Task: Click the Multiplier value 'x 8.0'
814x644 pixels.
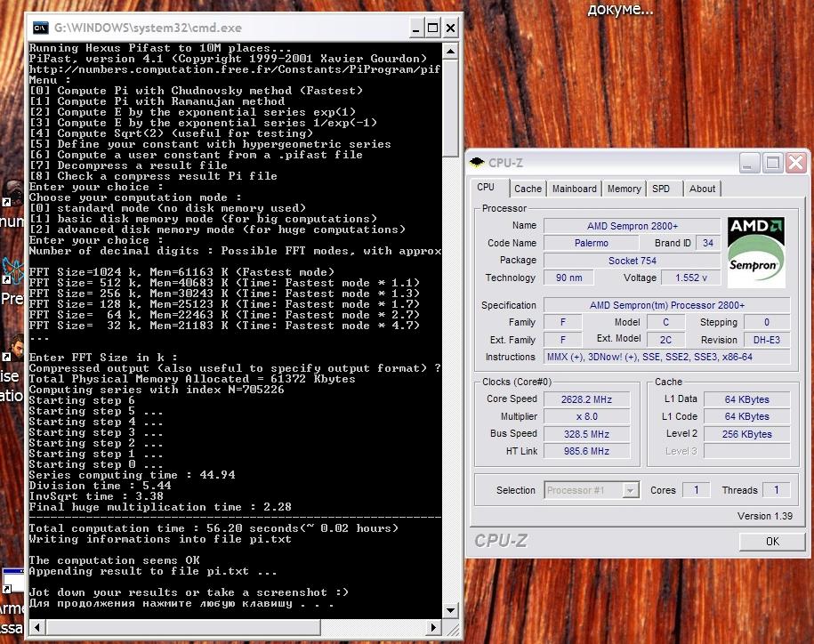Action: coord(586,416)
